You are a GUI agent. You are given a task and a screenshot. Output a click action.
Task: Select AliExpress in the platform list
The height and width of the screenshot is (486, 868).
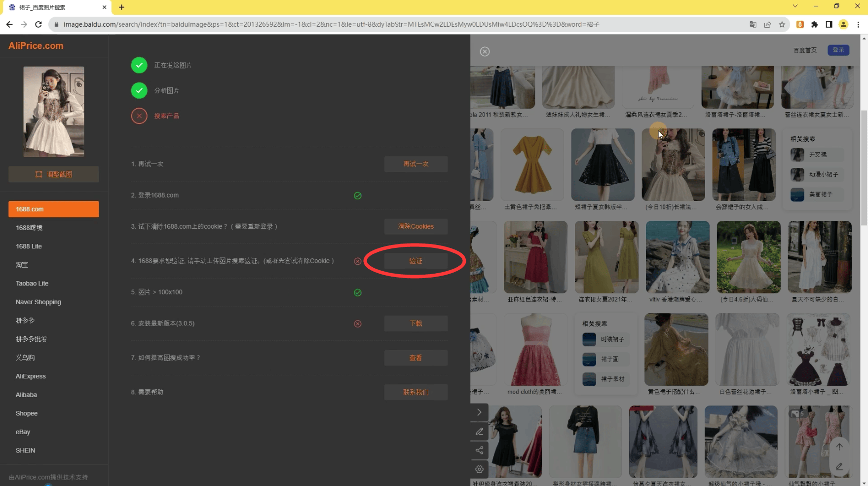[x=31, y=376]
